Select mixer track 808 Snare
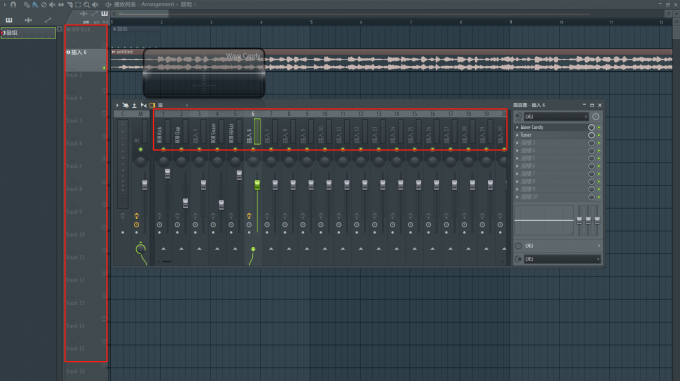This screenshot has height=381, width=680. [x=216, y=131]
